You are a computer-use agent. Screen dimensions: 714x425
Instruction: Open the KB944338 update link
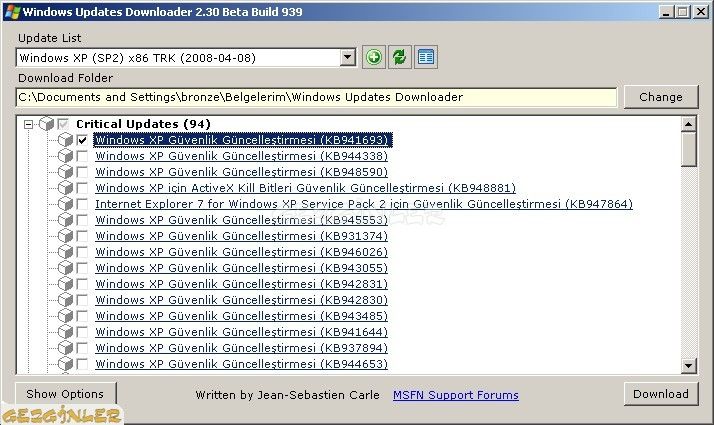click(242, 156)
